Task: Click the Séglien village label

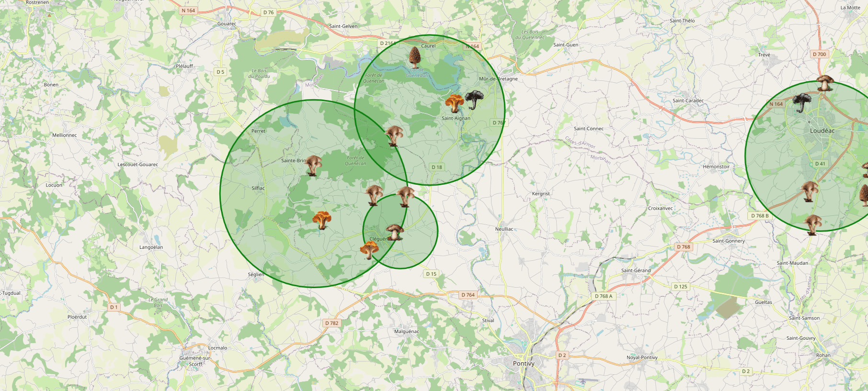Action: [x=256, y=274]
